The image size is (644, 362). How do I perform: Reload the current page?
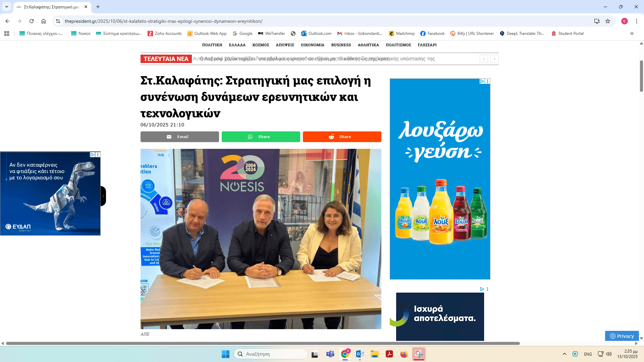(32, 21)
